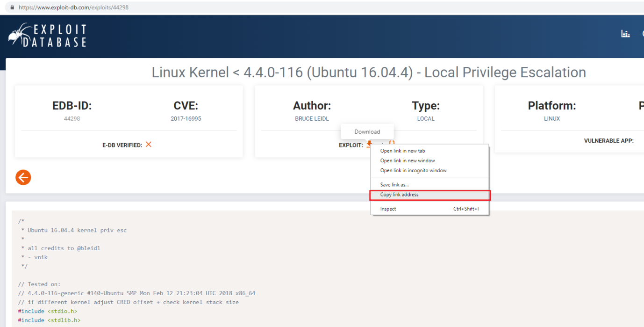This screenshot has height=327, width=644.
Task: Open 'Inspect' from the context menu
Action: click(x=388, y=209)
